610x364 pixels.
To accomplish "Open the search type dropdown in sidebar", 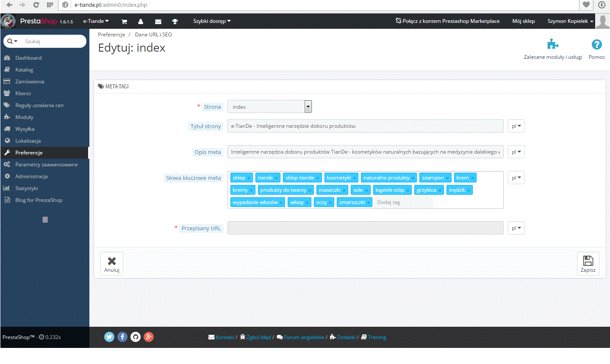I will pos(12,41).
